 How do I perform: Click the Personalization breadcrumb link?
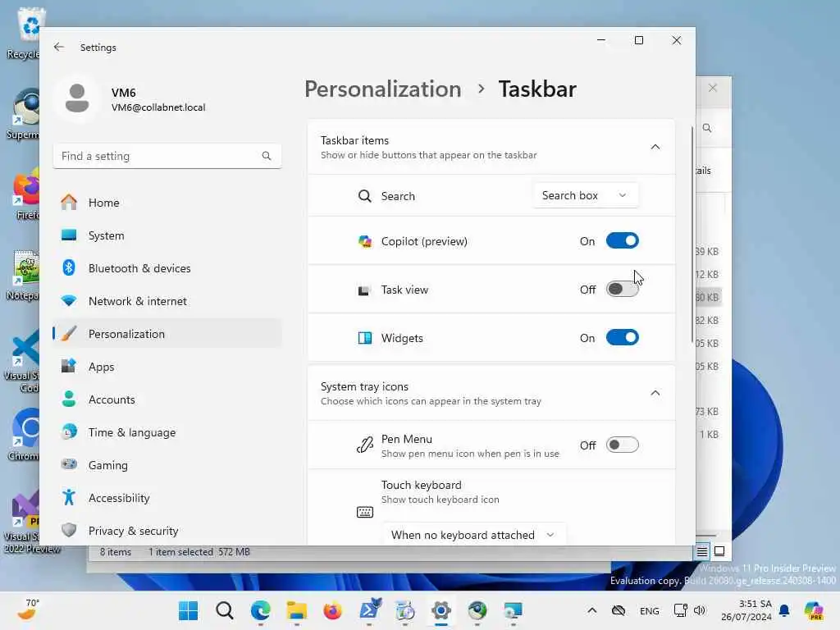coord(382,89)
